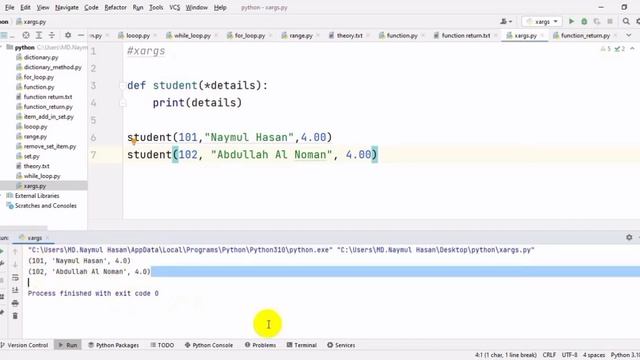Close the xargs run tab

click(x=47, y=238)
